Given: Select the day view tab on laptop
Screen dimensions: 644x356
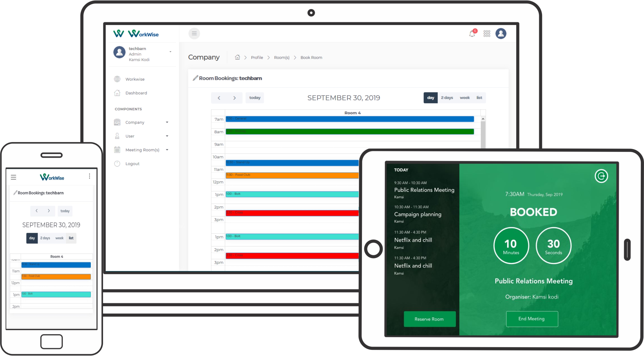Looking at the screenshot, I should coord(430,98).
